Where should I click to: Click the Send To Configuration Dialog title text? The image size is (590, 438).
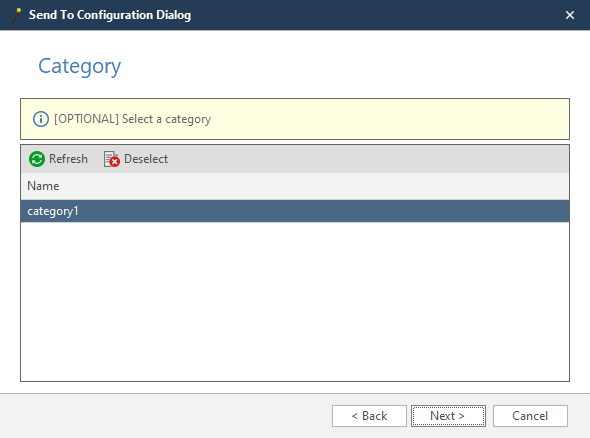(110, 15)
